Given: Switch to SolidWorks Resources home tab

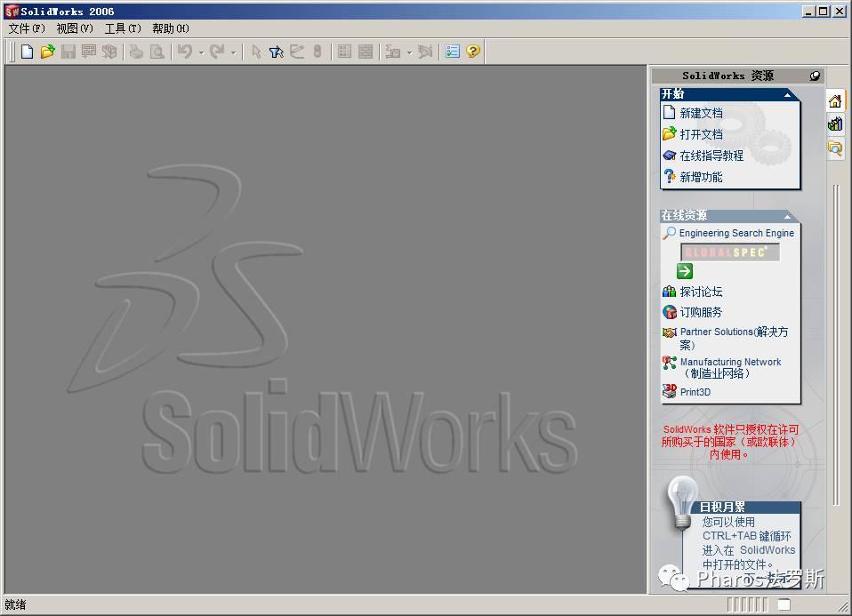Looking at the screenshot, I should 835,101.
